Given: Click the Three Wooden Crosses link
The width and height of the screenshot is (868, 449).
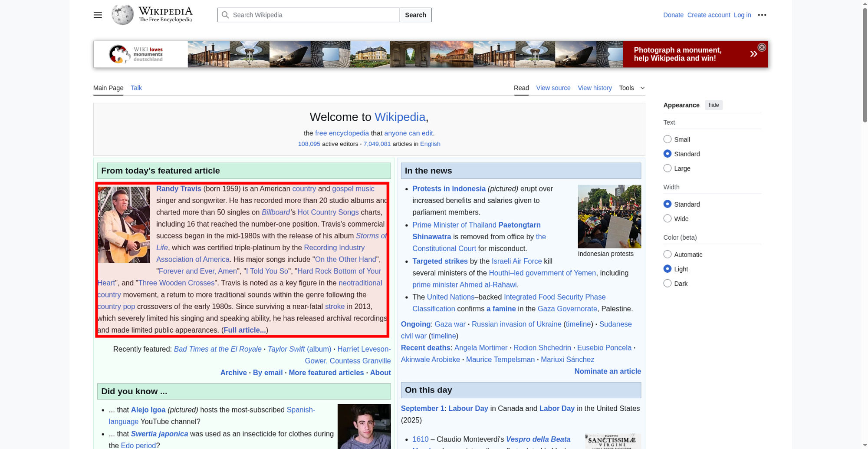Looking at the screenshot, I should (x=176, y=283).
